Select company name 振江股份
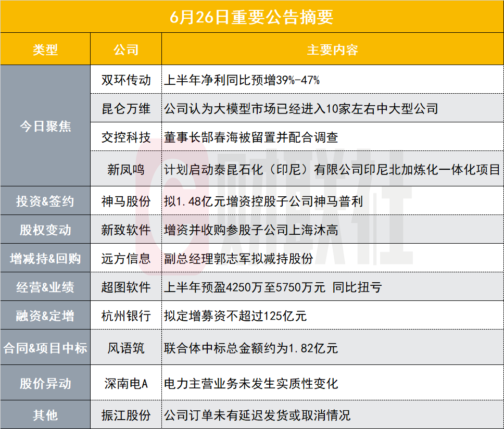 (126, 415)
